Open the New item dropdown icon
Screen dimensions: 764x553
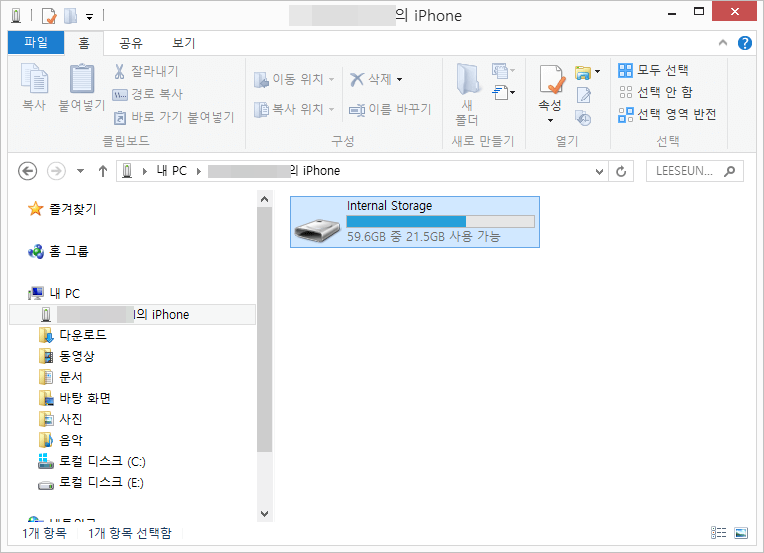(503, 71)
